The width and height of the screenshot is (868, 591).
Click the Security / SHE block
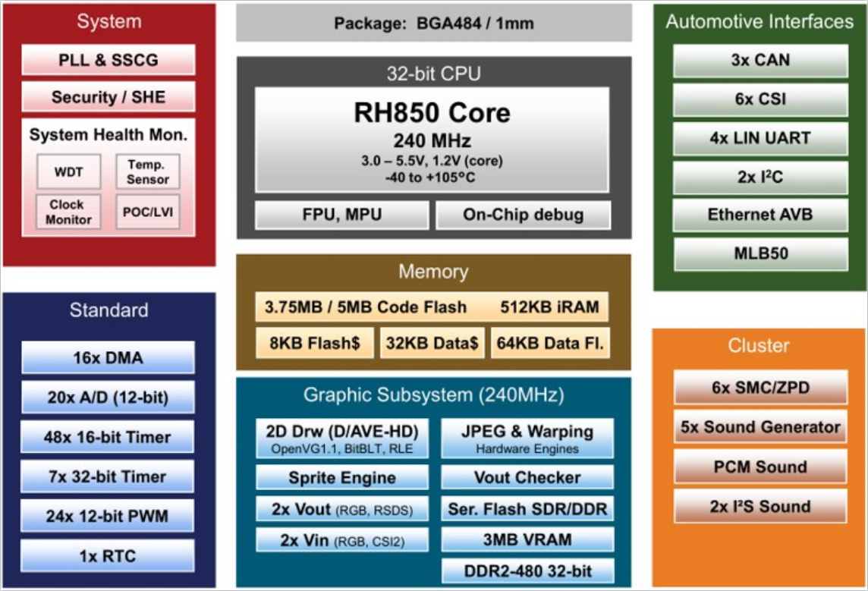tap(107, 96)
